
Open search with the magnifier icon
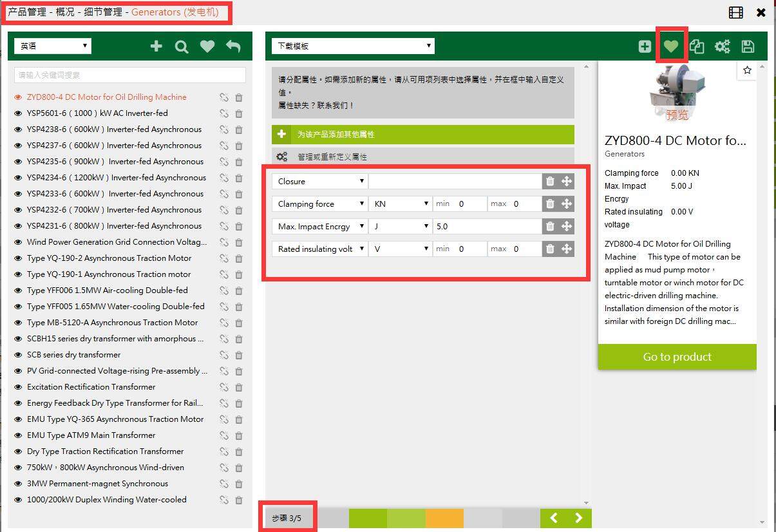tap(182, 46)
